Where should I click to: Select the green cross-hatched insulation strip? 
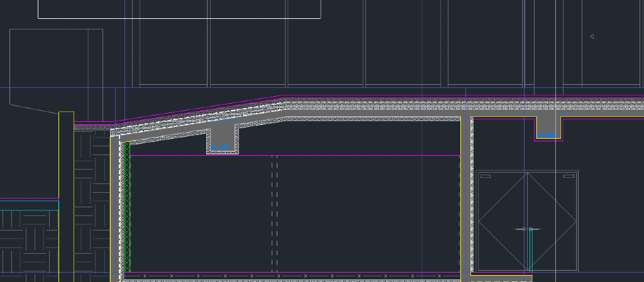click(126, 207)
